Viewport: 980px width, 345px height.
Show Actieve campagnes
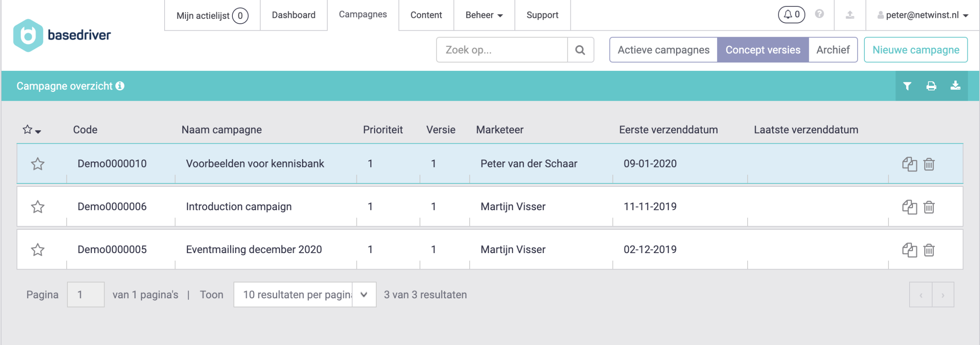(663, 50)
